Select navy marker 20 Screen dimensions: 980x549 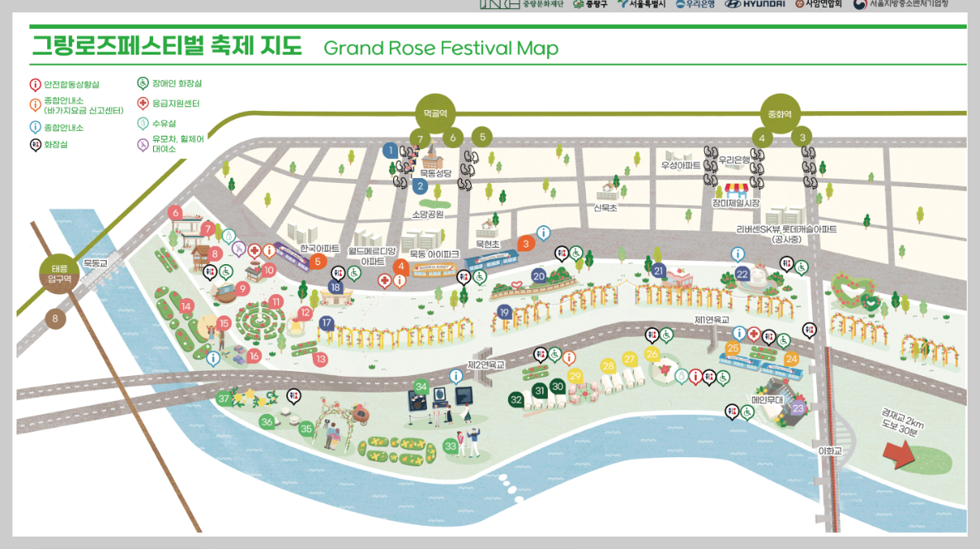click(539, 276)
